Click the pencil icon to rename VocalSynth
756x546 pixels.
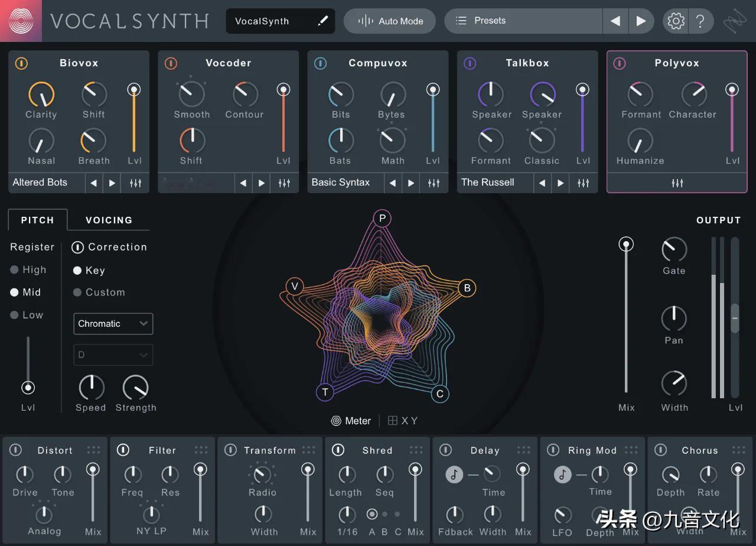[x=322, y=21]
